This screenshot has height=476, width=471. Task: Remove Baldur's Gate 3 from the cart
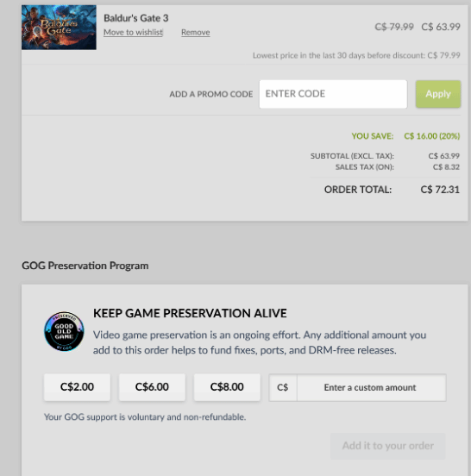195,32
